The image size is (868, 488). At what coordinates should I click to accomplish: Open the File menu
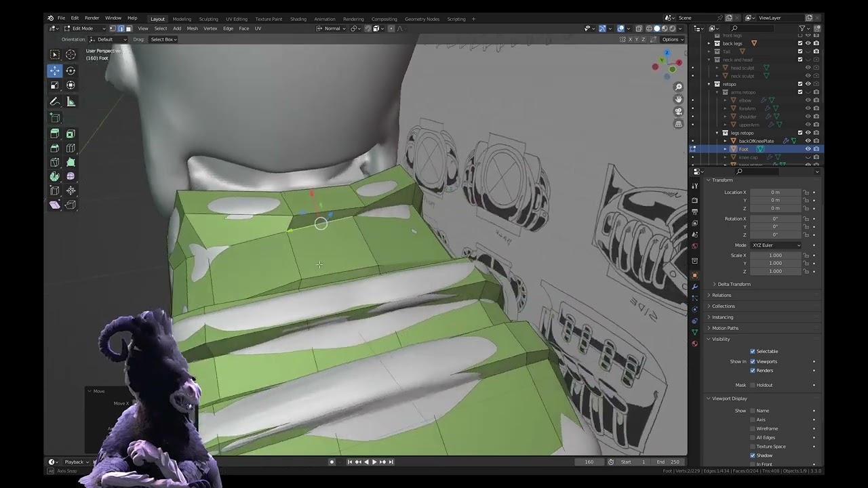pyautogui.click(x=61, y=18)
